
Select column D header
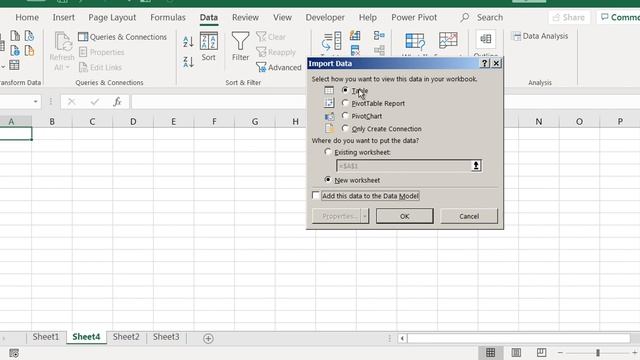pyautogui.click(x=133, y=122)
